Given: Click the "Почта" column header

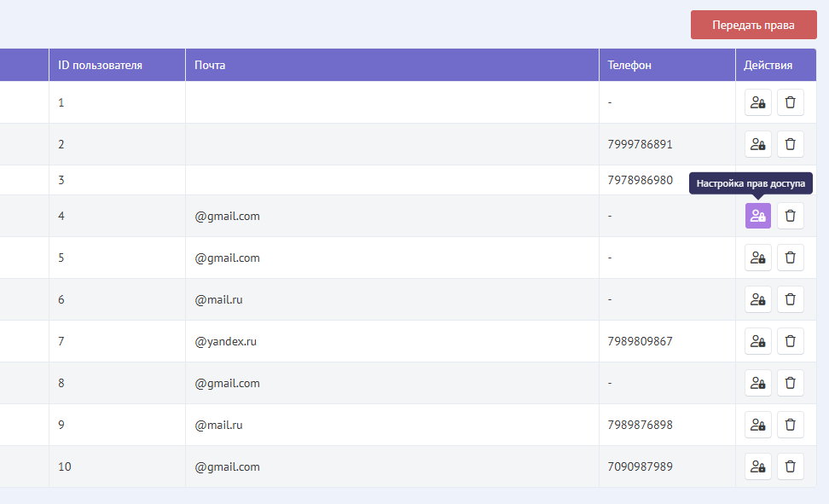Looking at the screenshot, I should coord(210,65).
